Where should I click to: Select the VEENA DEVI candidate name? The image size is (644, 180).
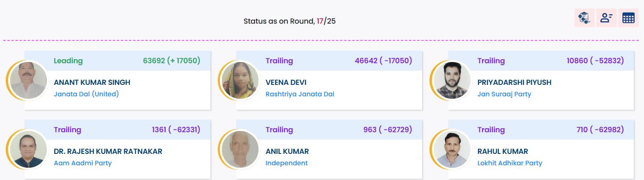(286, 82)
